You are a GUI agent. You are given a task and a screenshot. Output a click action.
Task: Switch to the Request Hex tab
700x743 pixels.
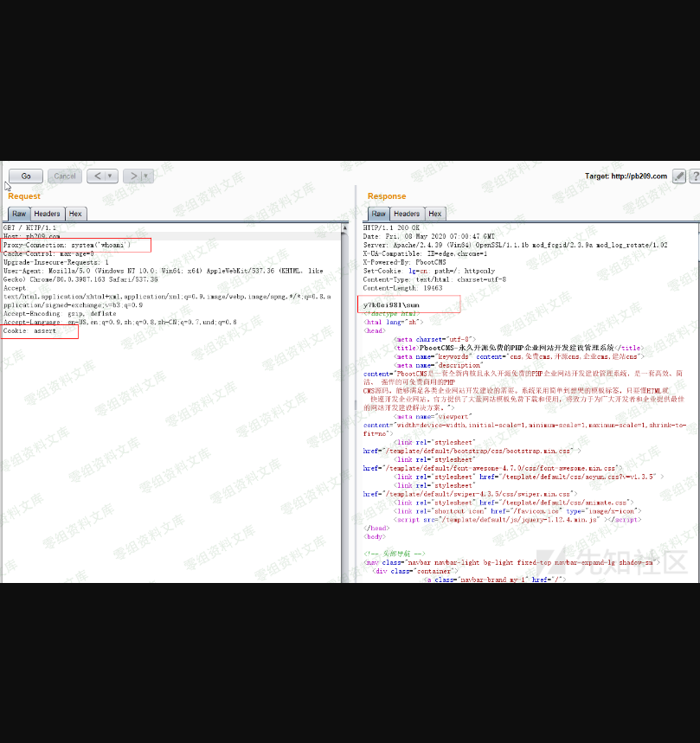[x=75, y=214]
